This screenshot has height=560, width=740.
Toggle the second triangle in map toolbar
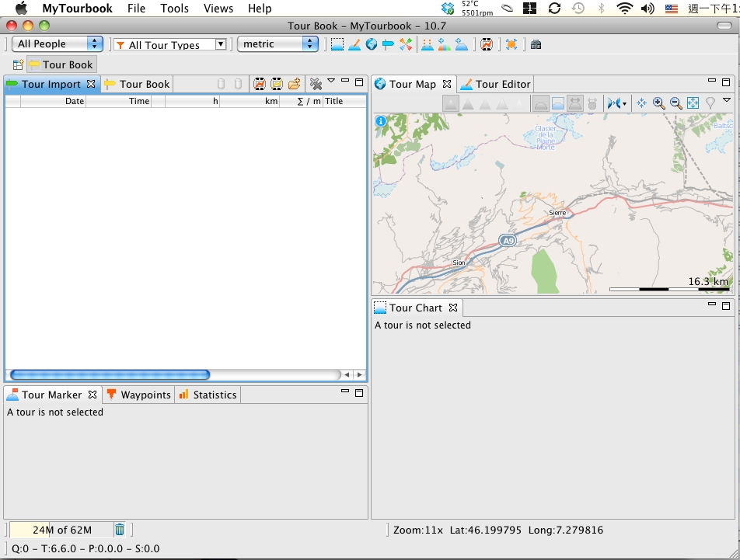click(468, 103)
